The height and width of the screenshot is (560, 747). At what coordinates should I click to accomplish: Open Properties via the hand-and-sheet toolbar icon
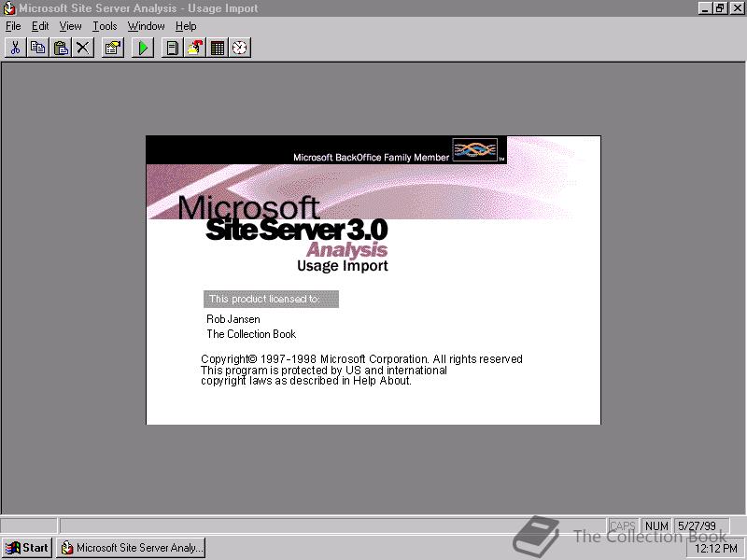tap(113, 48)
